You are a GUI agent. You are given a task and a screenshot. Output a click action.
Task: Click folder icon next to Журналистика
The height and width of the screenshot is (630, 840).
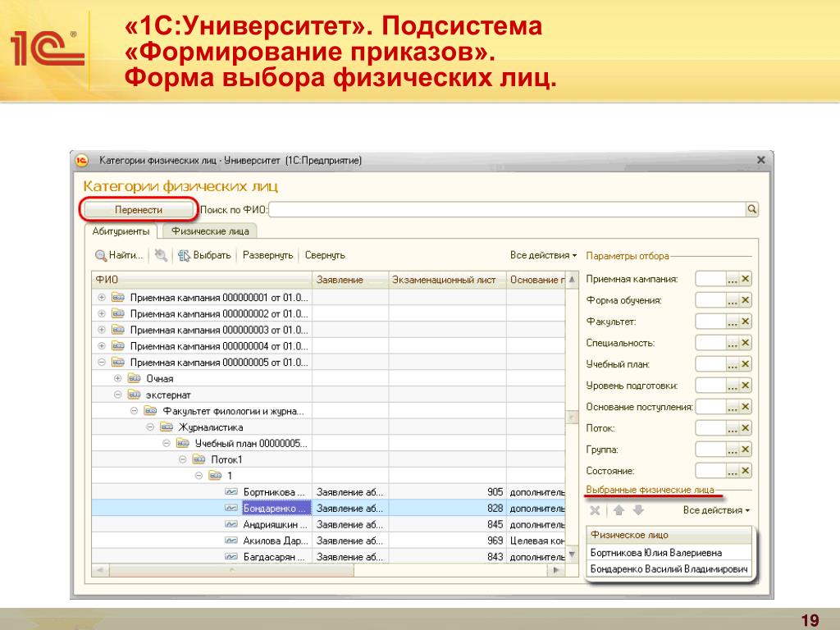[167, 427]
